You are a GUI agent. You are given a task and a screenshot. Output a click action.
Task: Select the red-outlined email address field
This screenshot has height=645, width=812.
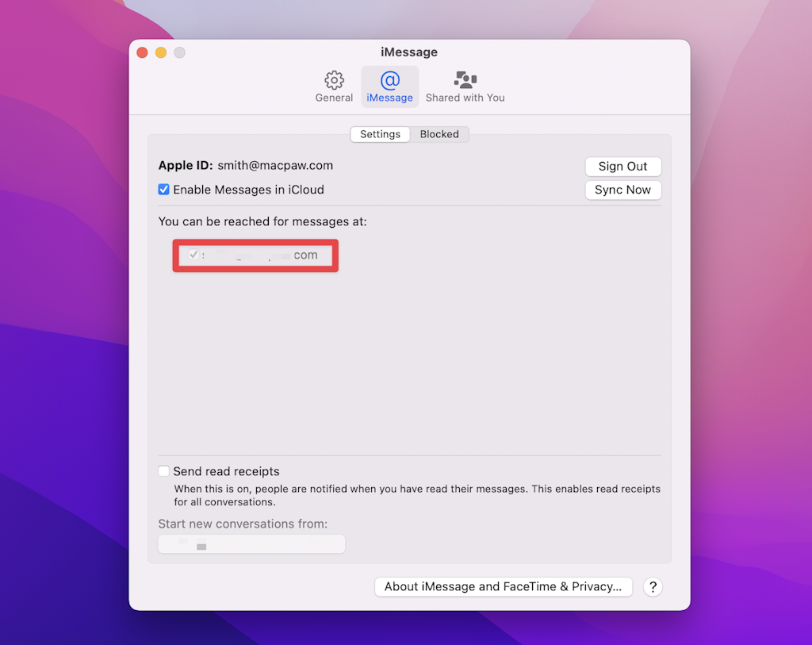coord(255,255)
